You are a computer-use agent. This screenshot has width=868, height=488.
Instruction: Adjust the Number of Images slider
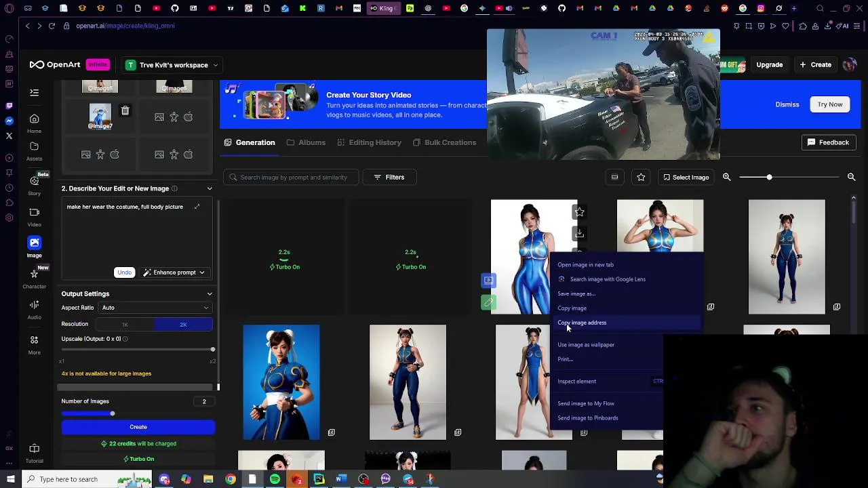click(112, 413)
